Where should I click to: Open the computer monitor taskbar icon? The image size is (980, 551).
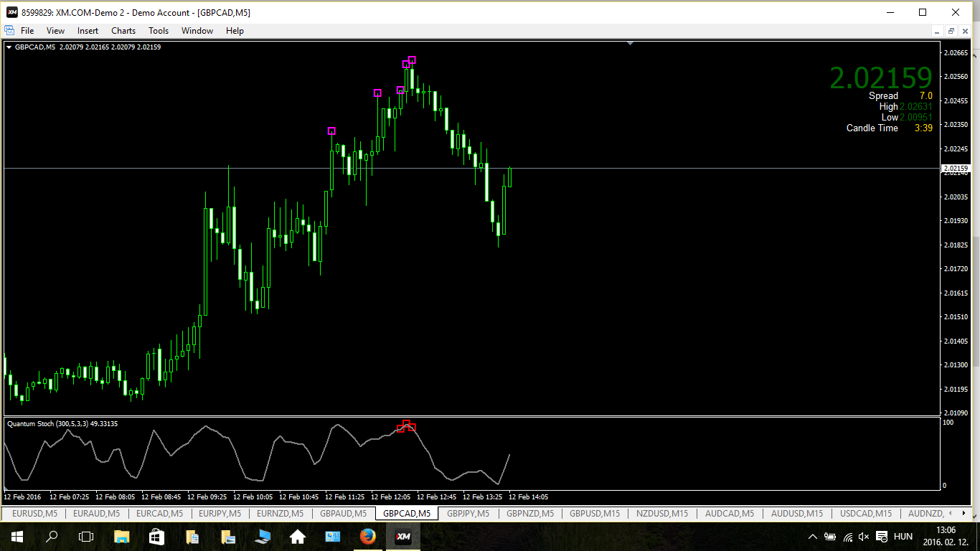[263, 537]
